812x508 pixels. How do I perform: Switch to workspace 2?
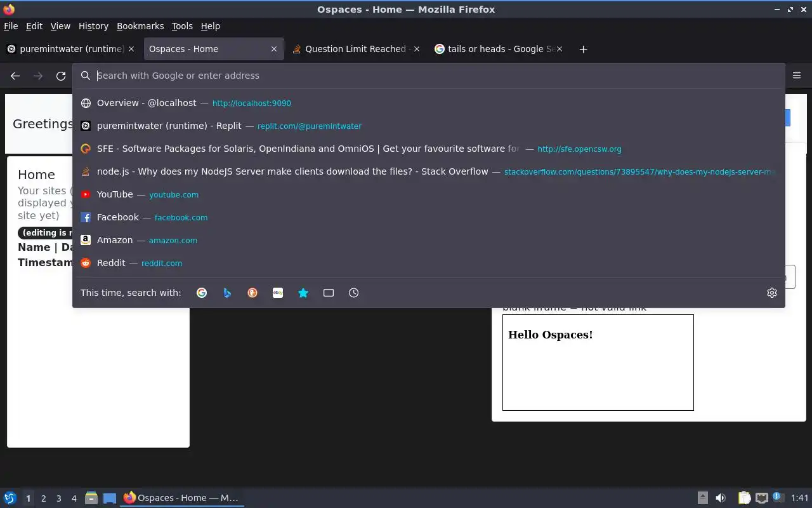tap(43, 498)
